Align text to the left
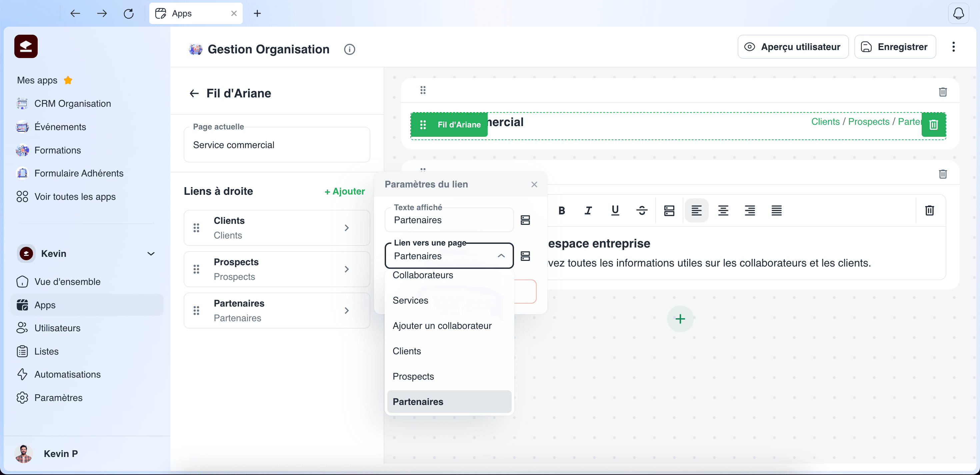 (696, 210)
